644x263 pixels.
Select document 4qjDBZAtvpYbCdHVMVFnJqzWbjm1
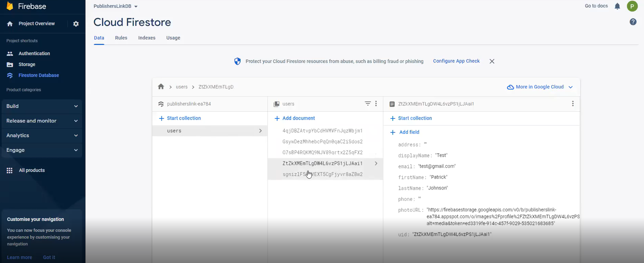[x=322, y=131]
